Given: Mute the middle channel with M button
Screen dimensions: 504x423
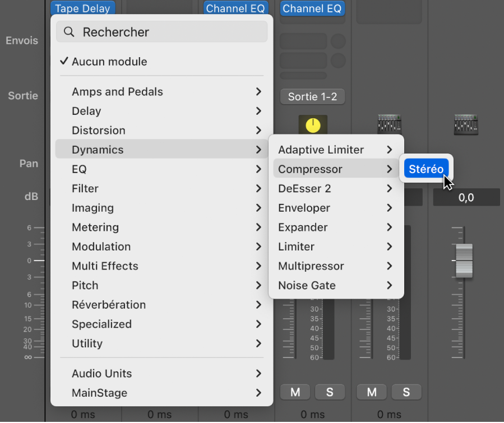Looking at the screenshot, I should coord(295,392).
